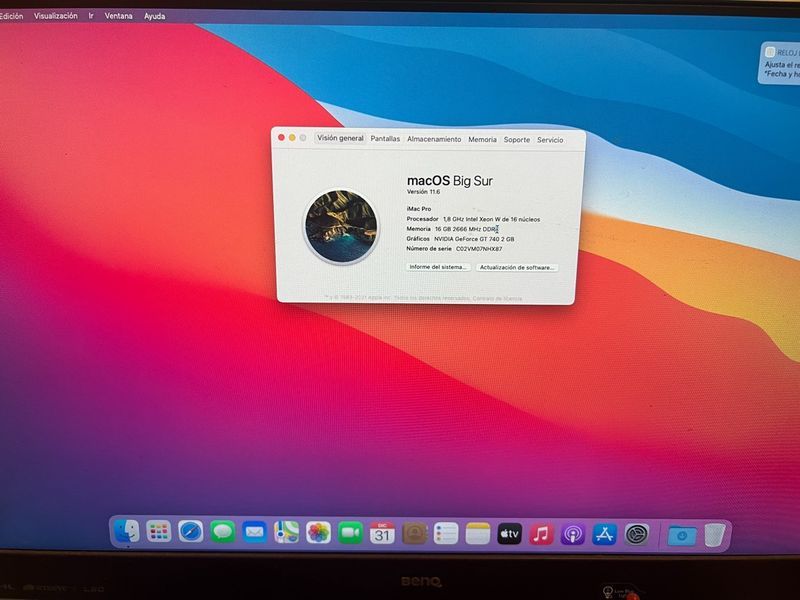Click the processor '1,8 GHz Intel Xeon W' text
This screenshot has width=800, height=600.
point(491,219)
